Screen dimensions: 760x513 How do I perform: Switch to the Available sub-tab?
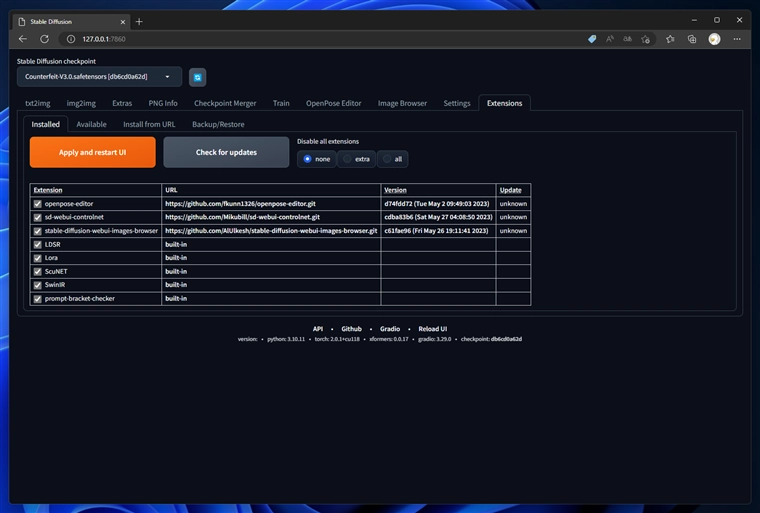pyautogui.click(x=91, y=124)
